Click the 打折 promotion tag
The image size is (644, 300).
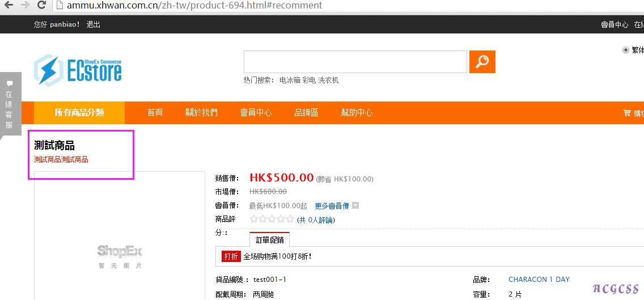(x=231, y=256)
